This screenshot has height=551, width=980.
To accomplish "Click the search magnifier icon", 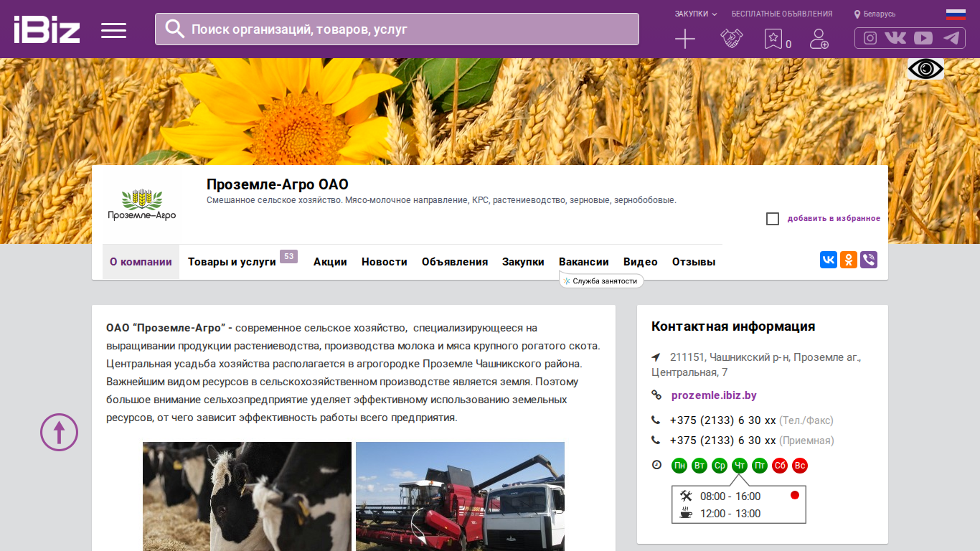I will pos(174,29).
